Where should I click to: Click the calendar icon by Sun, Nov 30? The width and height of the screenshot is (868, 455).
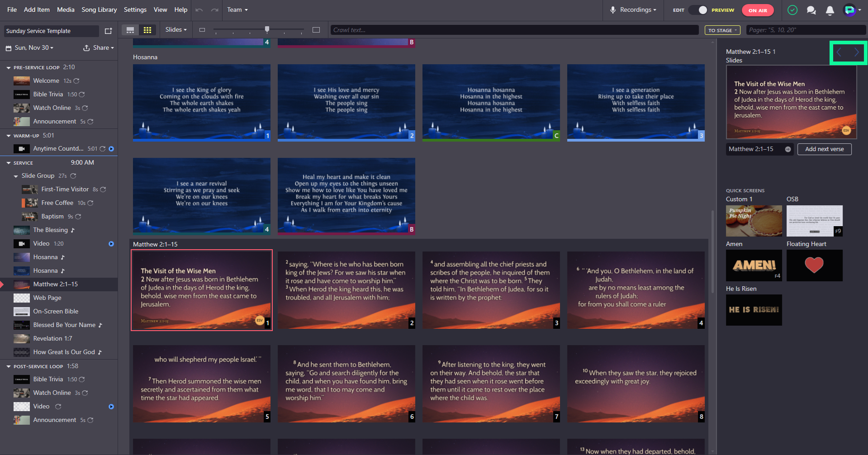point(9,48)
